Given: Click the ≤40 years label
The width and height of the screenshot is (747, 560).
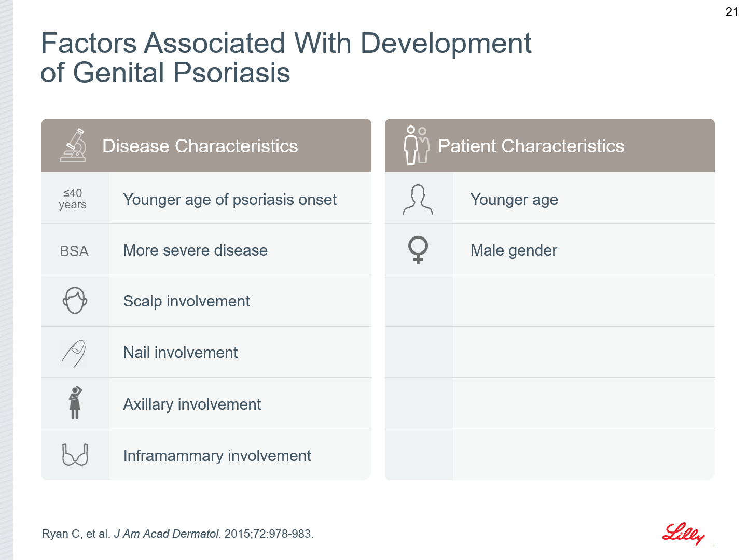Looking at the screenshot, I should (x=73, y=199).
